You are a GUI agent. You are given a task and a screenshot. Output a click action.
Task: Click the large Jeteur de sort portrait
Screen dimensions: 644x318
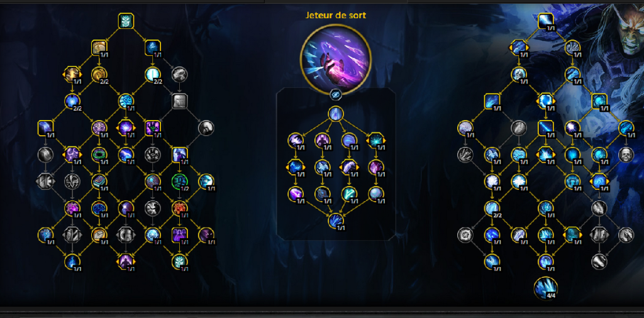click(336, 59)
